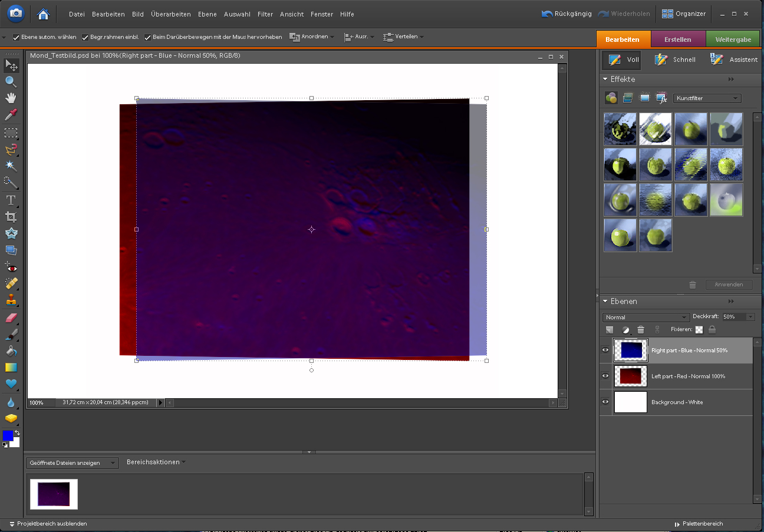This screenshot has width=764, height=532.
Task: Hide the 'Left part - Red' layer
Action: click(605, 376)
